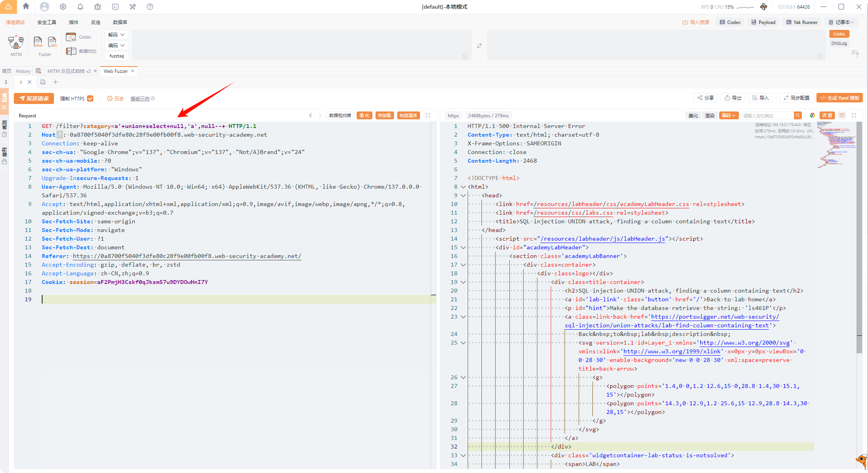Click the search magnifier icon in response
The width and height of the screenshot is (868, 473).
pyautogui.click(x=798, y=115)
